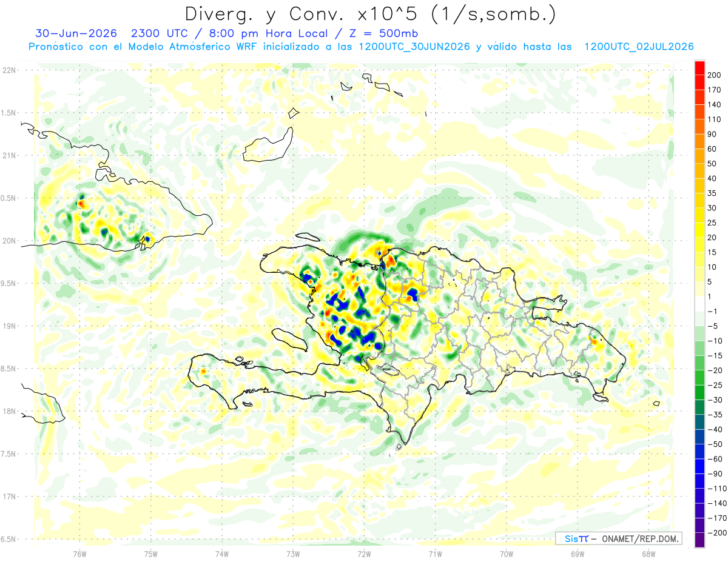Click the "-110" color scale label
This screenshot has height=562, width=728.
717,488
